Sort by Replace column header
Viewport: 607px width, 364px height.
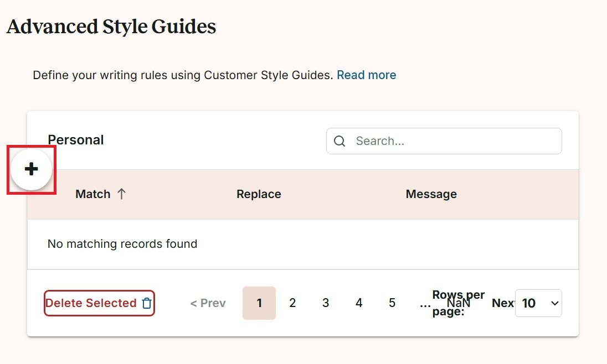click(259, 194)
